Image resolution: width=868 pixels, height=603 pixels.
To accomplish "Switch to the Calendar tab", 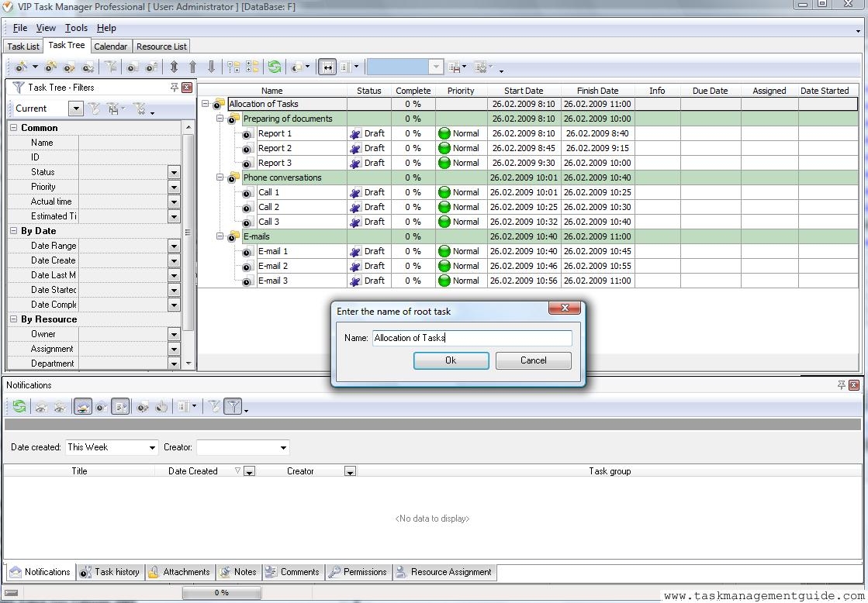I will 111,47.
